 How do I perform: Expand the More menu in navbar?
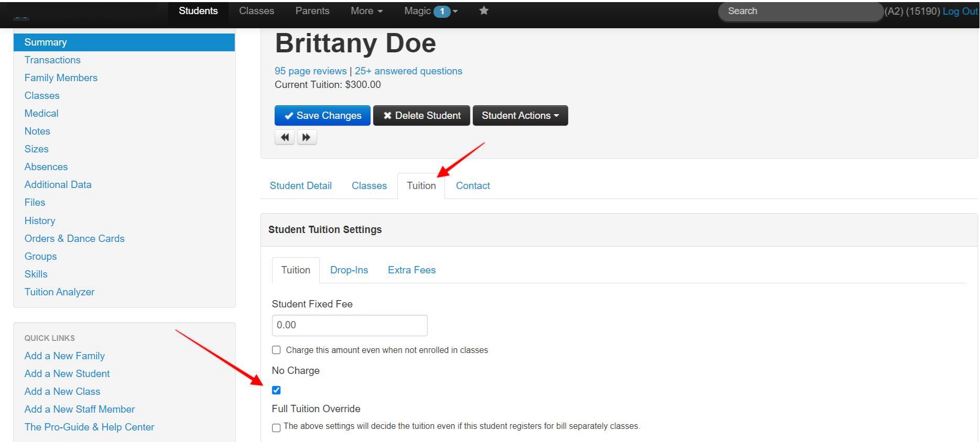(x=366, y=11)
